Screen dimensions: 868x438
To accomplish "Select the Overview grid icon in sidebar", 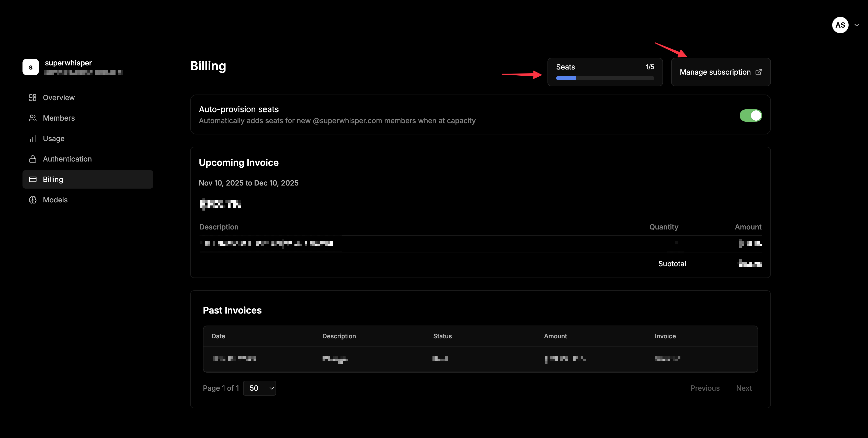I will pyautogui.click(x=33, y=98).
